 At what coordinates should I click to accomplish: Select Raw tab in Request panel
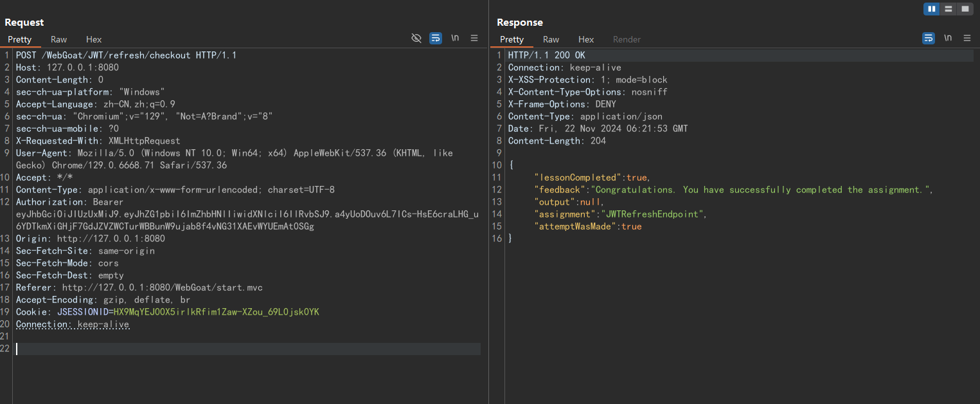click(x=59, y=39)
